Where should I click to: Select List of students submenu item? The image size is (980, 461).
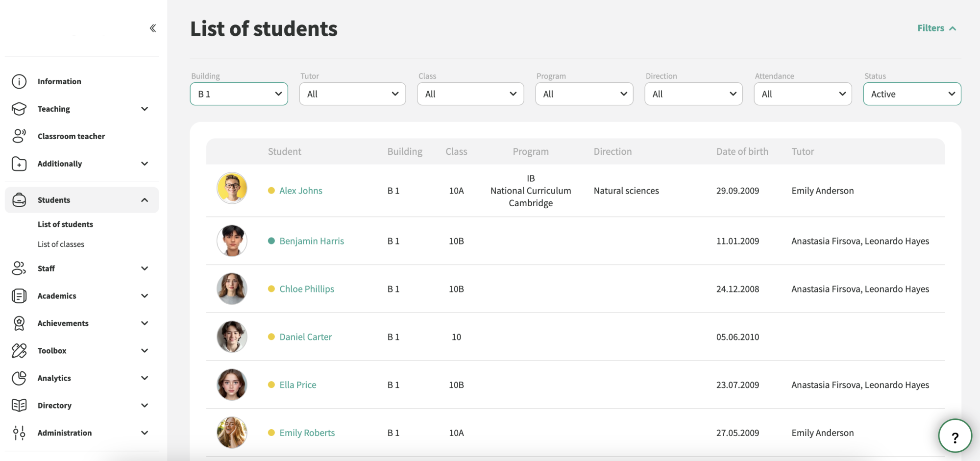65,224
